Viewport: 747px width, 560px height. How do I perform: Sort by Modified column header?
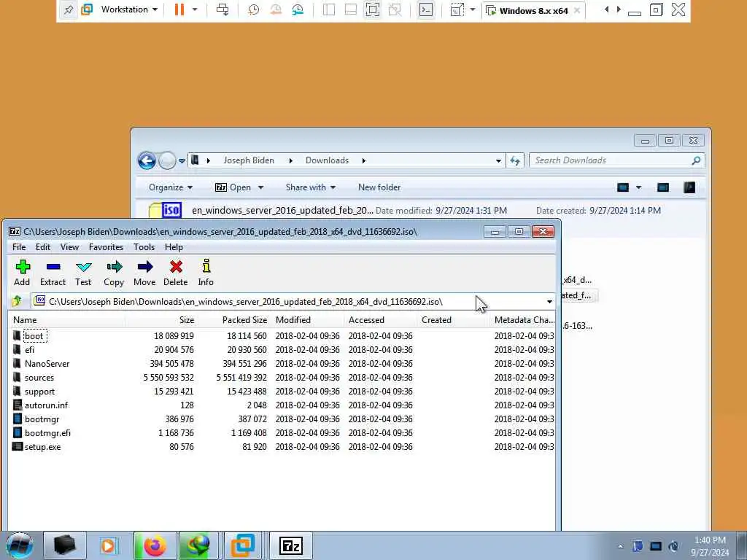(x=308, y=320)
